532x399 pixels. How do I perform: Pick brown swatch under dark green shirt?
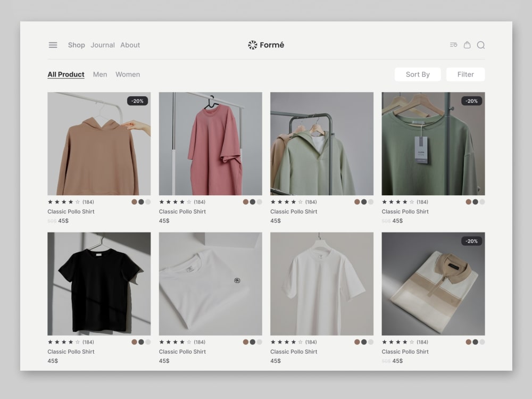click(469, 202)
